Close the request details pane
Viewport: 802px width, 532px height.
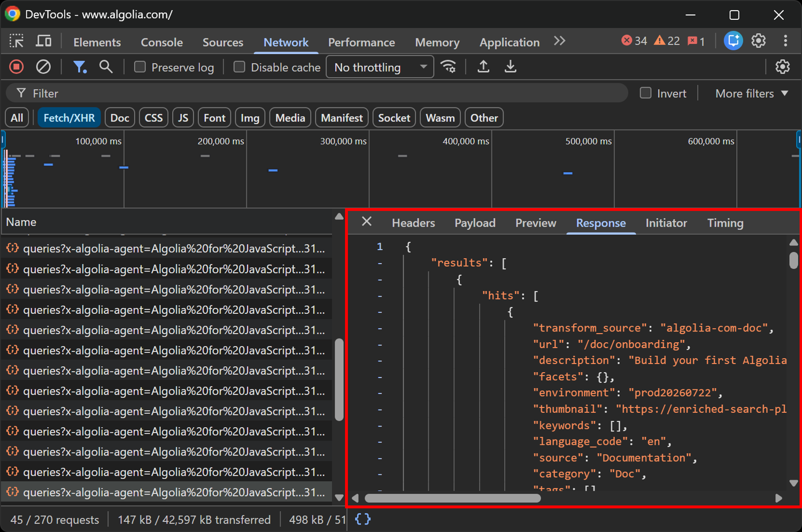pos(367,221)
